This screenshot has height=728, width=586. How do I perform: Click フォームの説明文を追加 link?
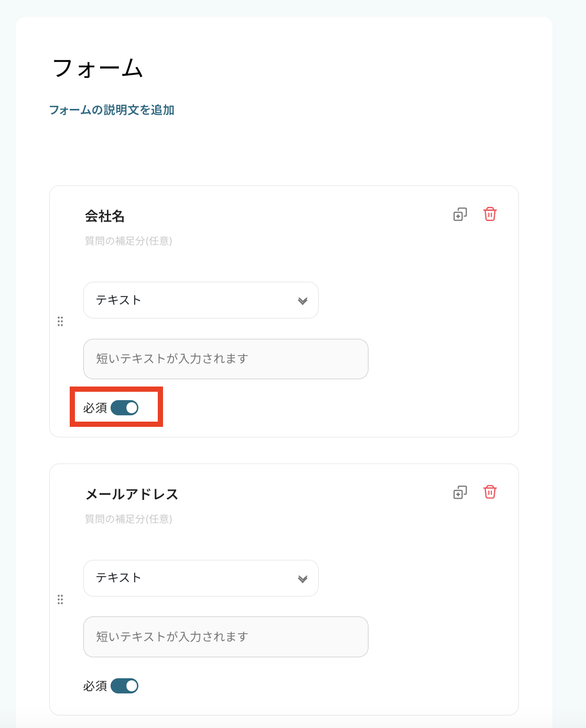click(x=112, y=110)
